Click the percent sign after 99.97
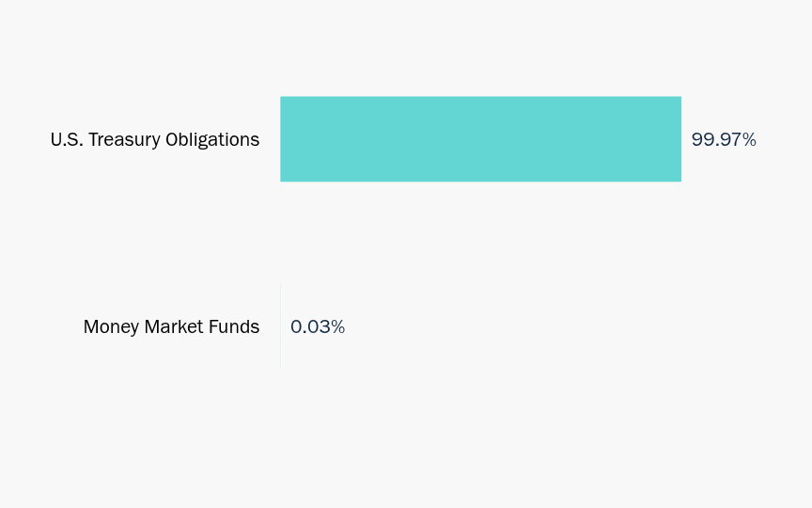 pyautogui.click(x=749, y=139)
